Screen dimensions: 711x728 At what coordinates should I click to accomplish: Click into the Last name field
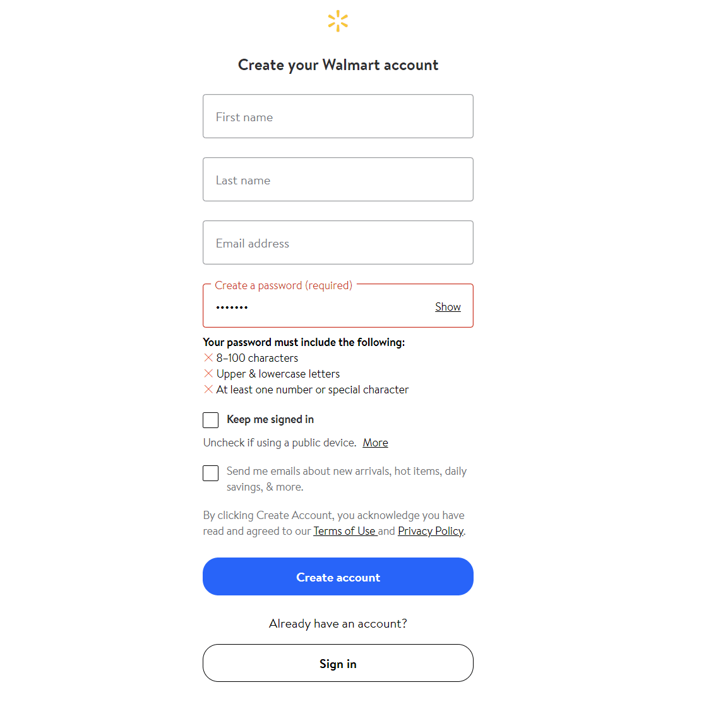(338, 180)
